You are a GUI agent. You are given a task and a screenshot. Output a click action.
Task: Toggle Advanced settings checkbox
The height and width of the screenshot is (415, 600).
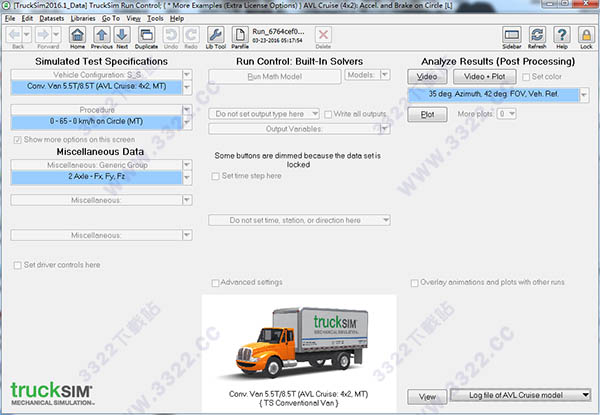(x=215, y=283)
